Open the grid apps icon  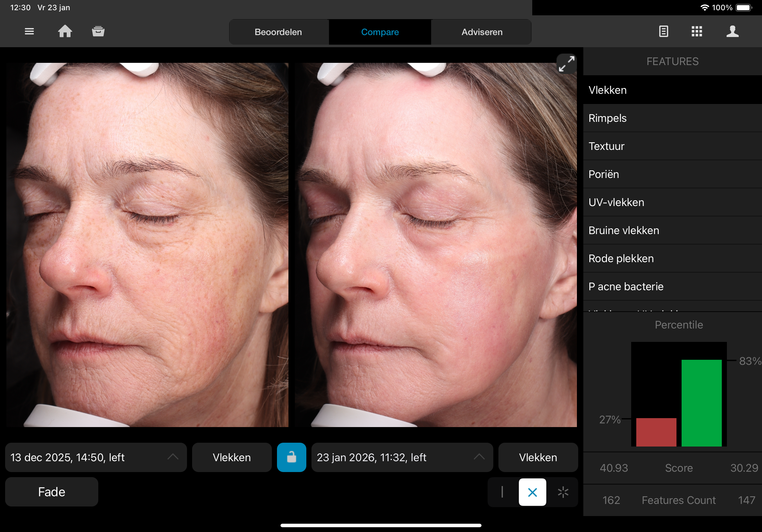click(x=697, y=32)
